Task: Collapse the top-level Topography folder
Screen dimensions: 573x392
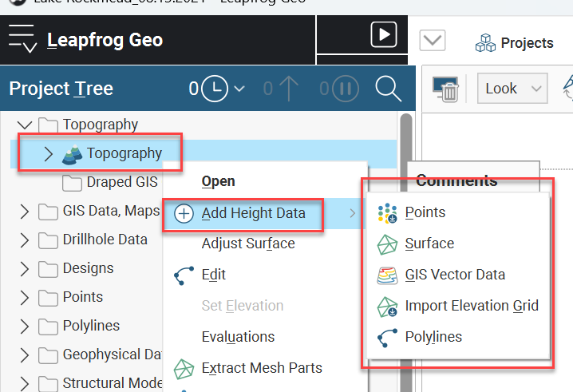Action: [25, 125]
